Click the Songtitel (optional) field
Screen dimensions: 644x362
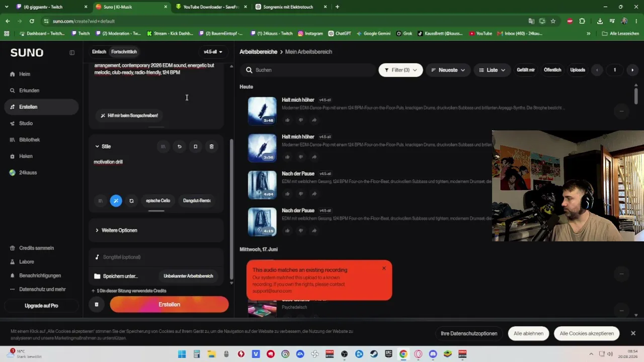tap(156, 257)
